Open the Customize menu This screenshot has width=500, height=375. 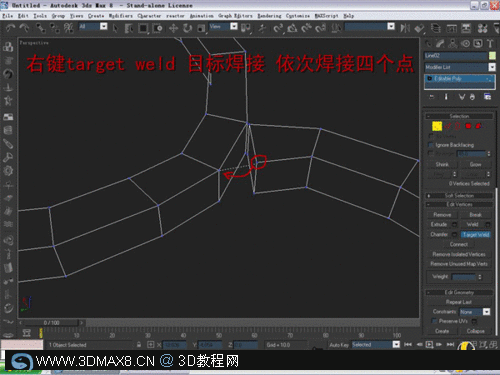coord(298,16)
